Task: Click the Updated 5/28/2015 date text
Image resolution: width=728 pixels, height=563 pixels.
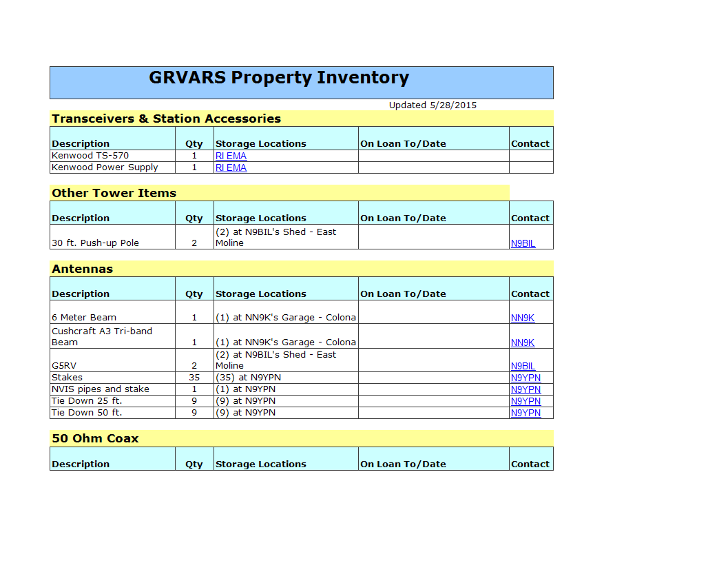Action: tap(433, 105)
